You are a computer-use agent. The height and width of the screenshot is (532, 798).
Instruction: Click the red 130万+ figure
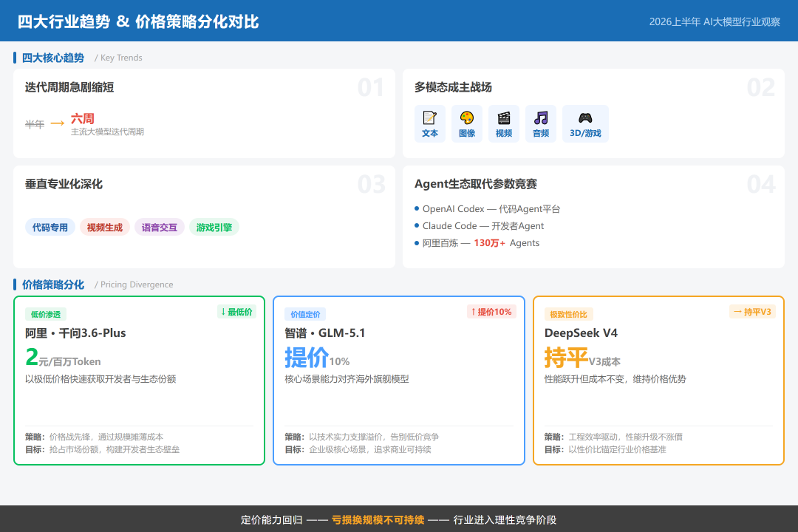[x=490, y=243]
